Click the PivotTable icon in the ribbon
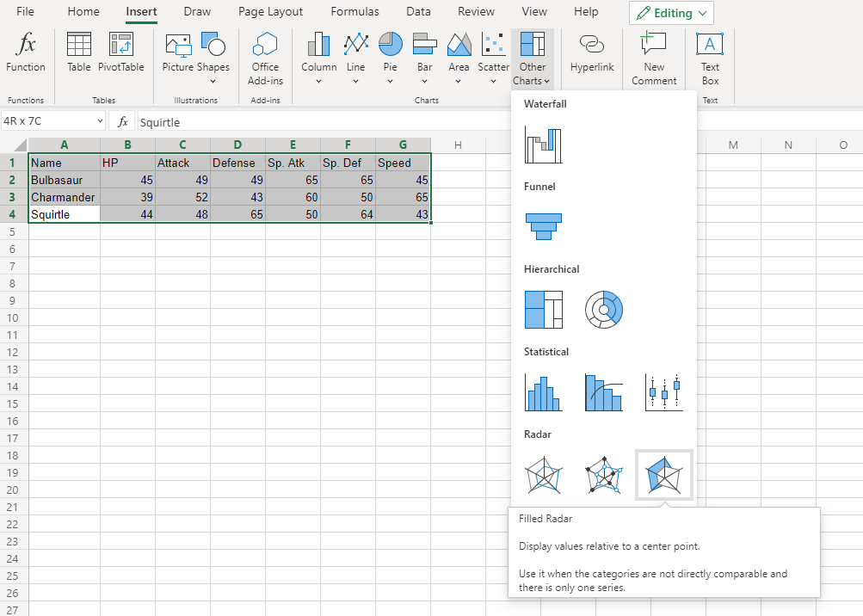The height and width of the screenshot is (616, 863). click(x=120, y=52)
